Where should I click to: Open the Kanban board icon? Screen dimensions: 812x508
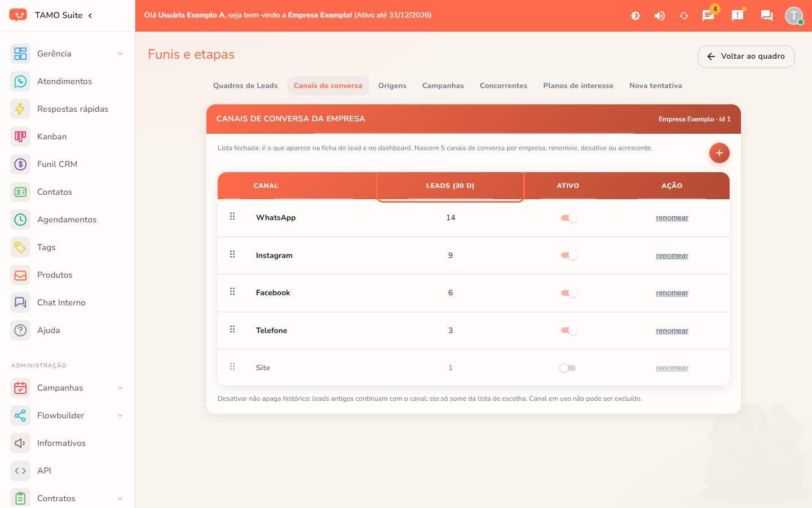click(x=20, y=137)
